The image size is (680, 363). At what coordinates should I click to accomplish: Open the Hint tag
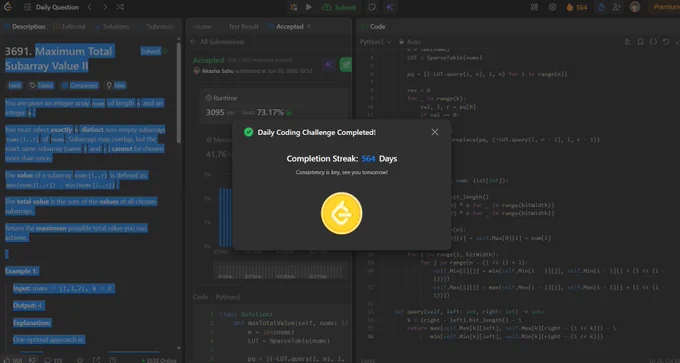tap(115, 85)
